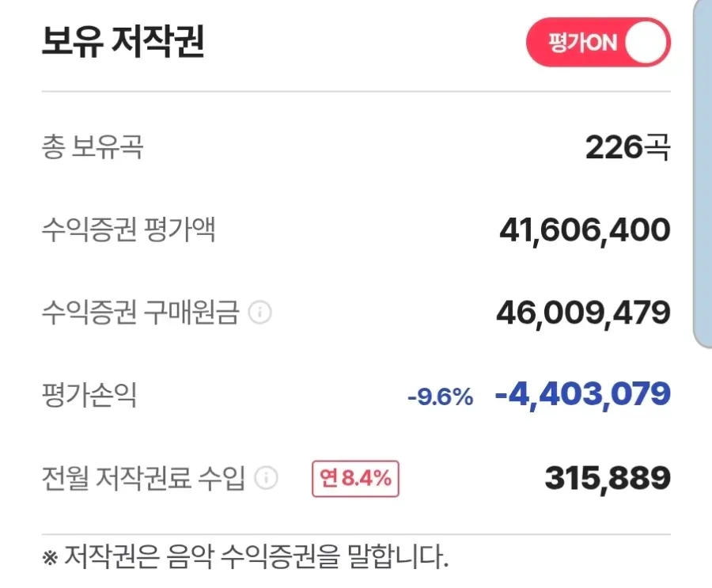Open info icon beside 전월 저작권료 수입
This screenshot has height=588, width=712.
tap(266, 478)
